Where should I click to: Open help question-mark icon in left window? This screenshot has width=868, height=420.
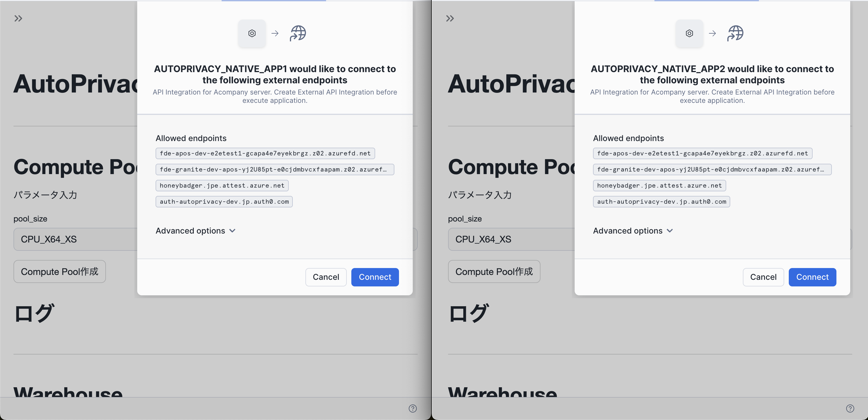(412, 409)
